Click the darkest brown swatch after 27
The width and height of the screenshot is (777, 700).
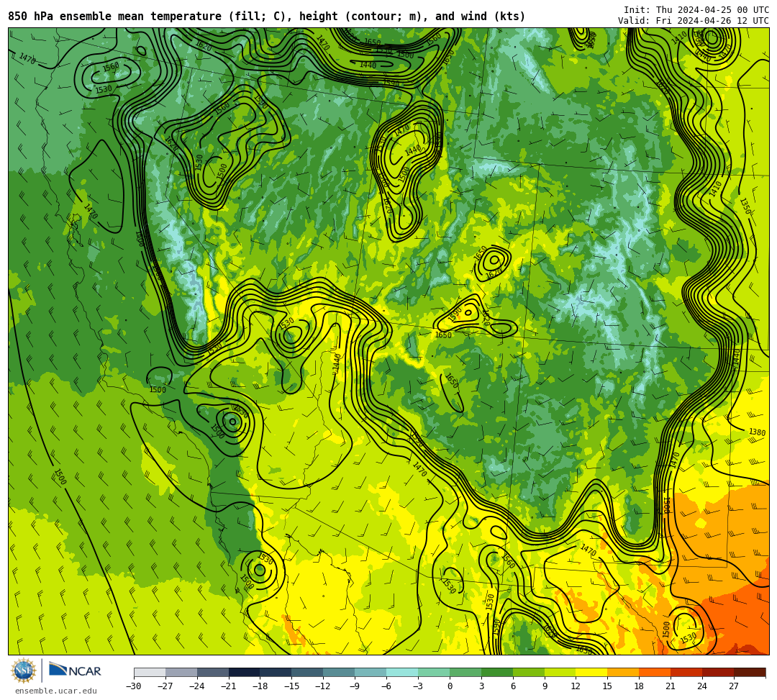coord(750,672)
